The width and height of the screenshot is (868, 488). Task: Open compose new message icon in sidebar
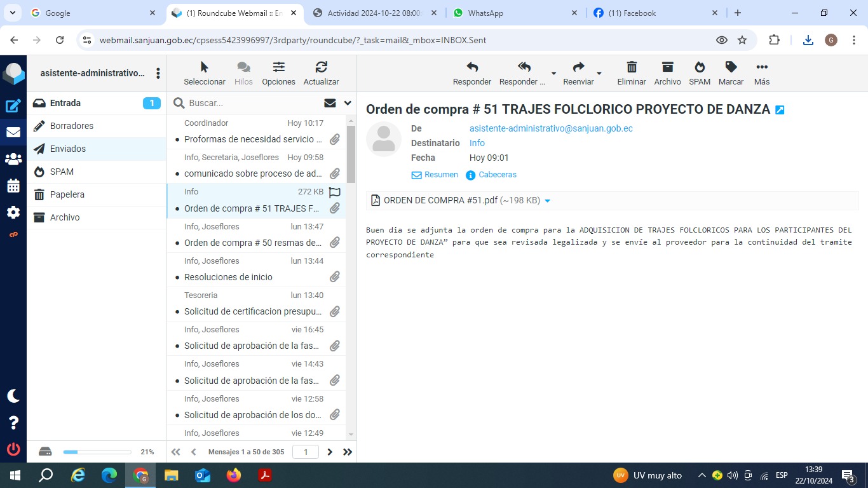13,106
